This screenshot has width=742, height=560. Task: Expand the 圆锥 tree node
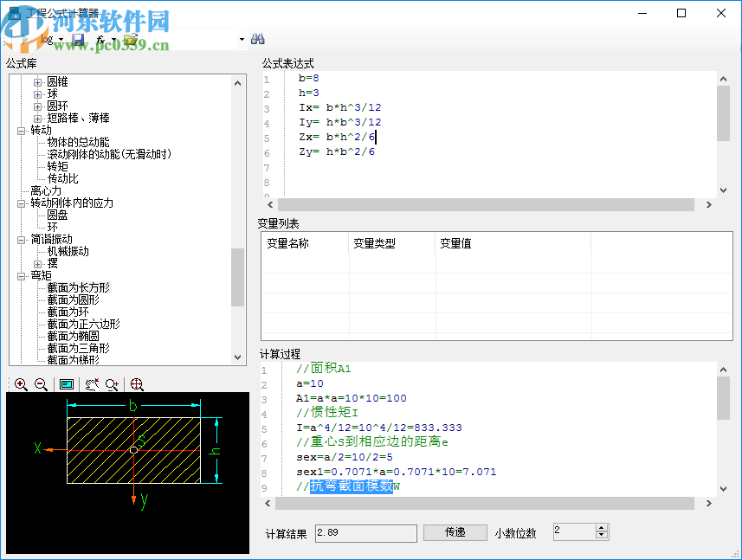[37, 82]
